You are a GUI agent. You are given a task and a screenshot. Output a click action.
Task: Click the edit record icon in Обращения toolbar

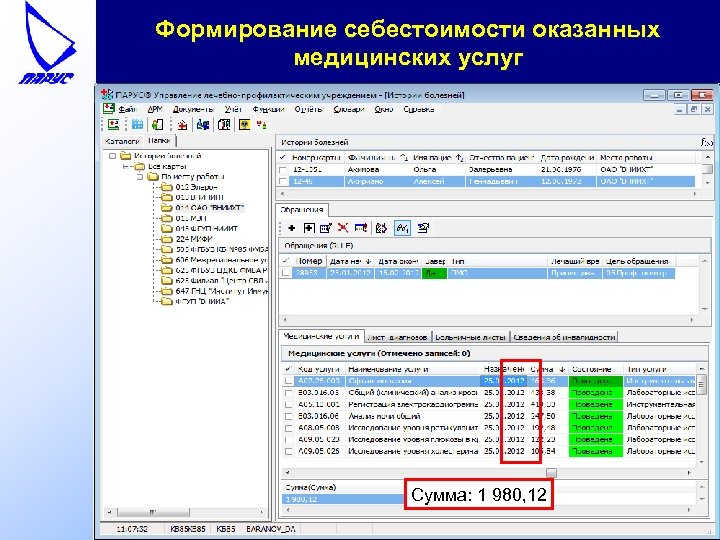(x=326, y=228)
